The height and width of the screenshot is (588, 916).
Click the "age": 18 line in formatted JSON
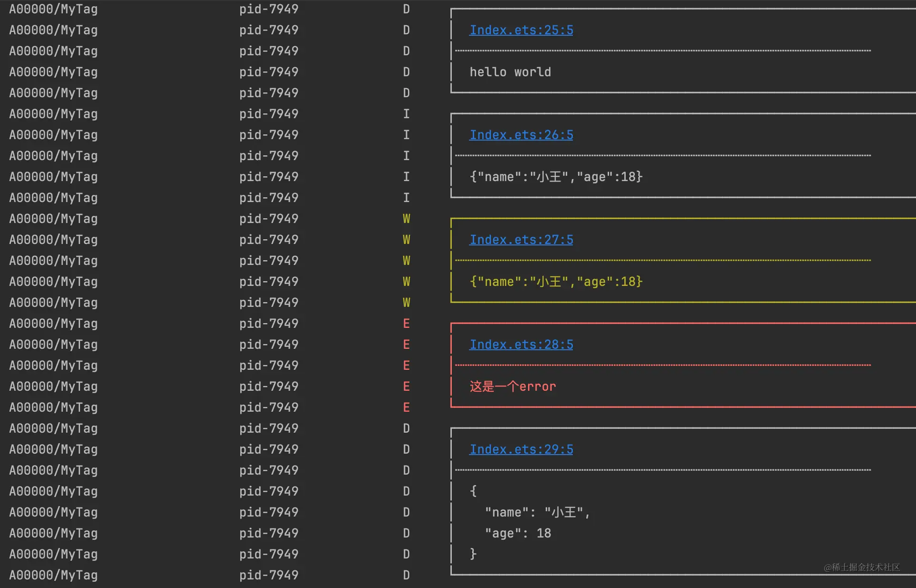click(x=518, y=533)
